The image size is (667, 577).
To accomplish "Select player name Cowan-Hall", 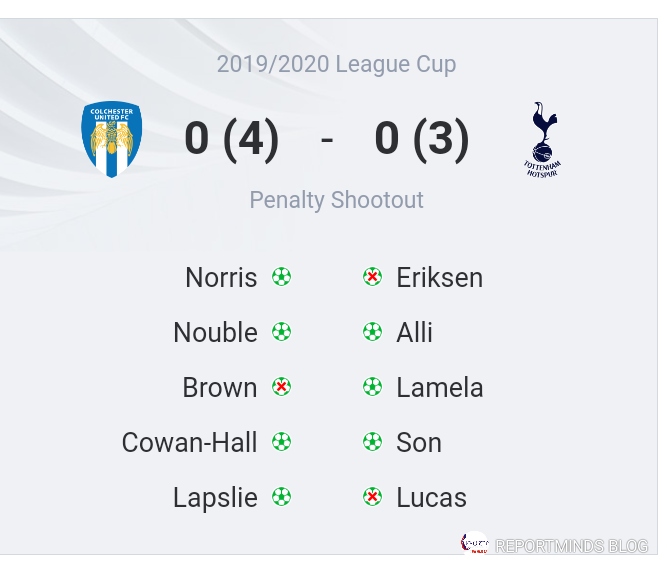I will [189, 442].
